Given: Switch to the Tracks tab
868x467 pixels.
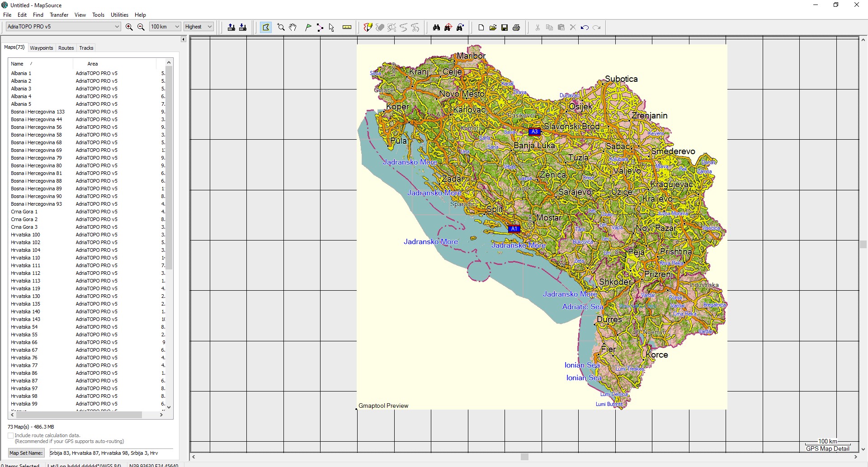Looking at the screenshot, I should point(86,48).
